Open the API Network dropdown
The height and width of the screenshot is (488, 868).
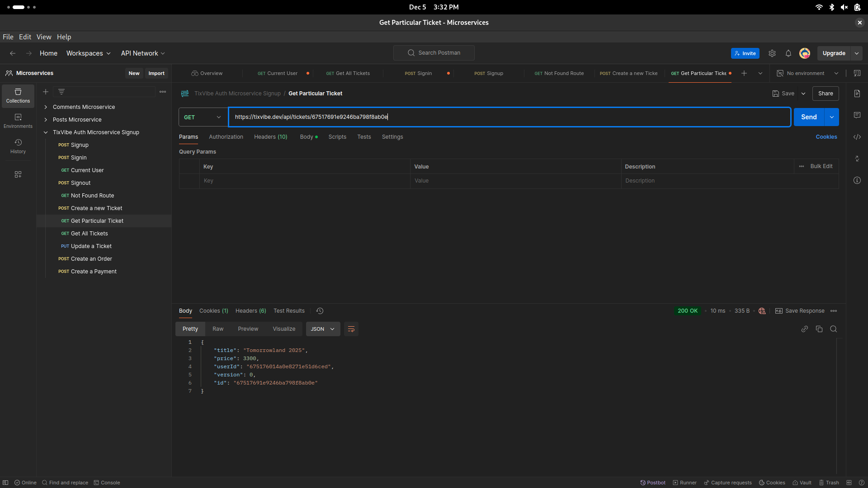[143, 53]
